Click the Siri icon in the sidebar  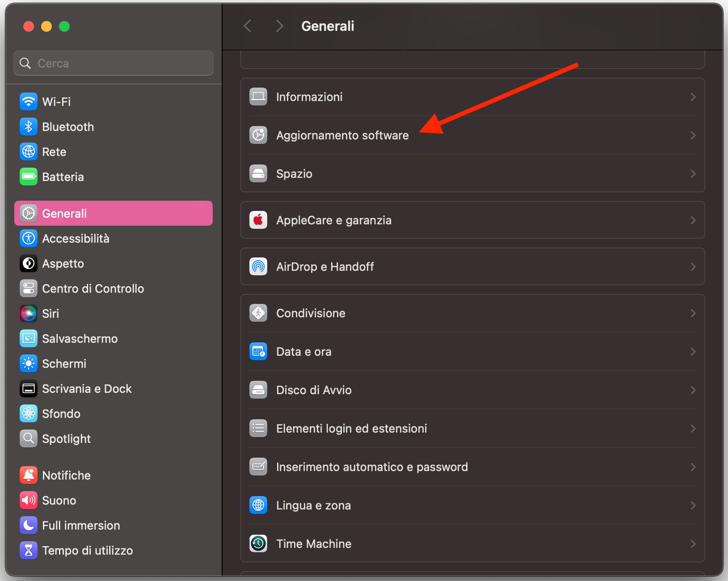[x=28, y=313]
